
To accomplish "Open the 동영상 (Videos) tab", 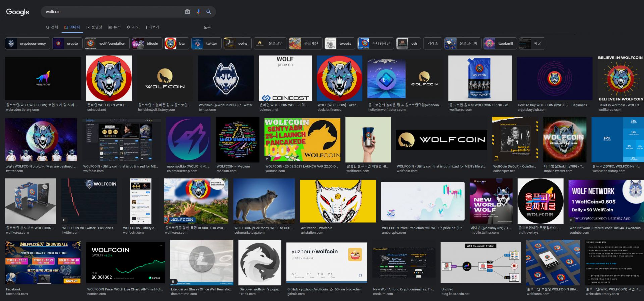I will click(x=94, y=27).
